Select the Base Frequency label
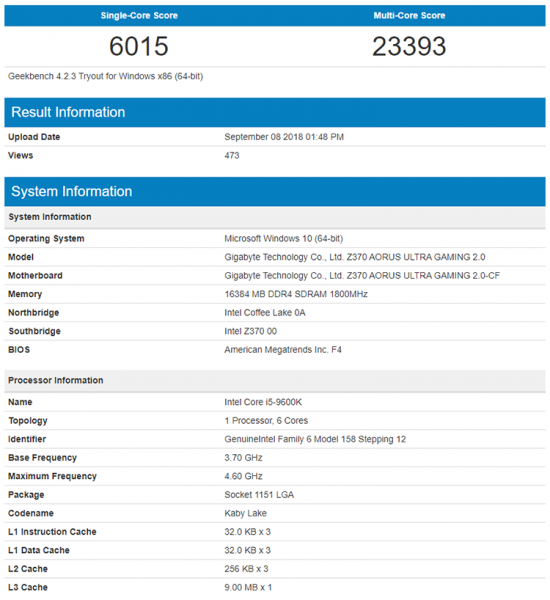Viewport: 550px width, 600px height. [42, 458]
